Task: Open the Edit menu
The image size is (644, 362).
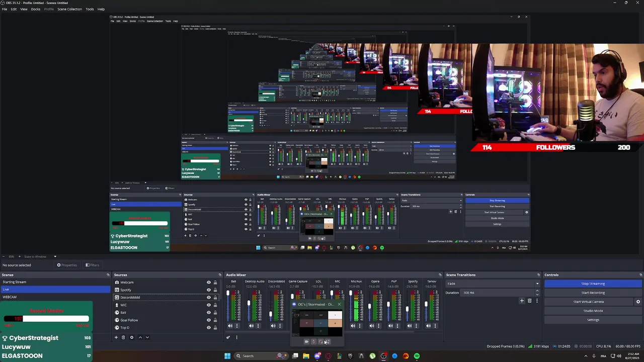Action: [14, 9]
